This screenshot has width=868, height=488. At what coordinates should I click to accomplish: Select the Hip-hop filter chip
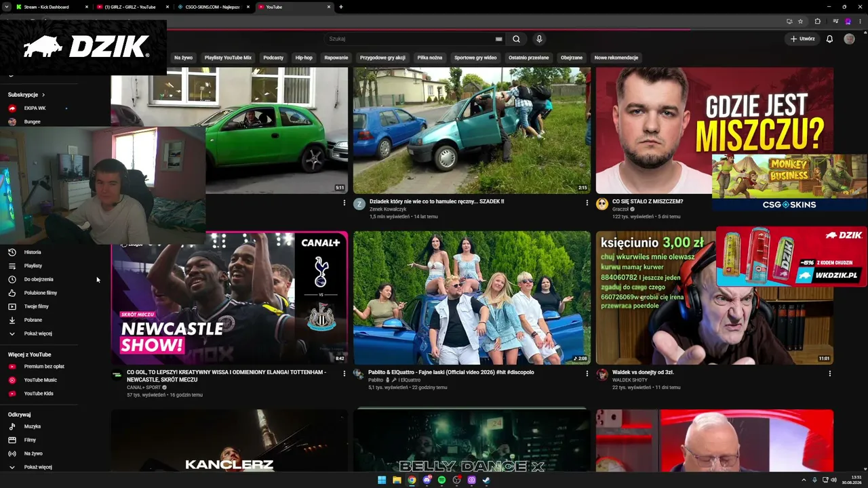304,58
